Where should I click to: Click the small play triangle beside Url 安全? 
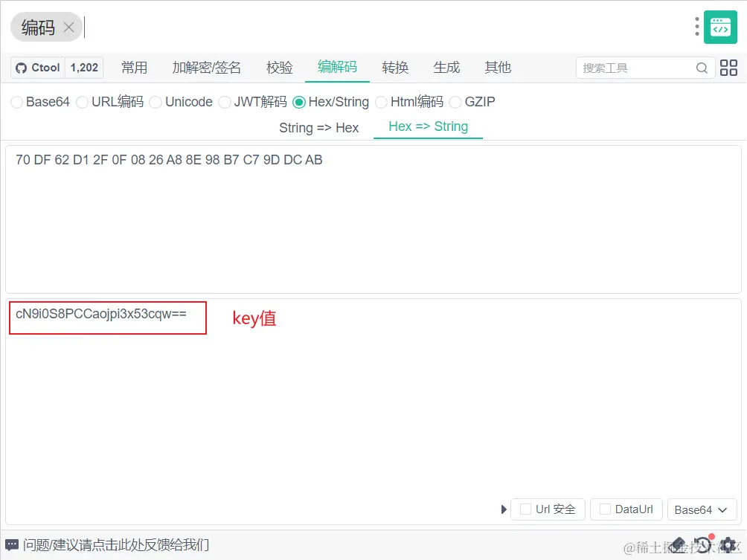504,509
